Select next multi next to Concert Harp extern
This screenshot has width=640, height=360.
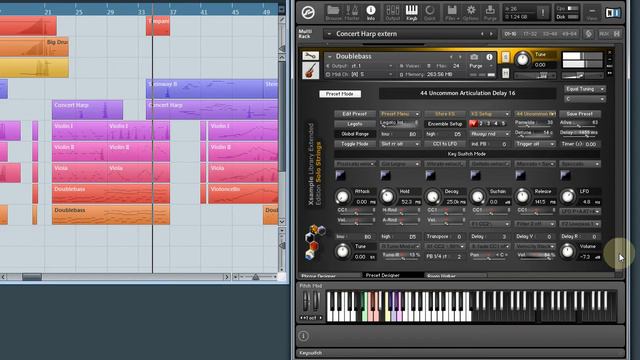[x=491, y=34]
